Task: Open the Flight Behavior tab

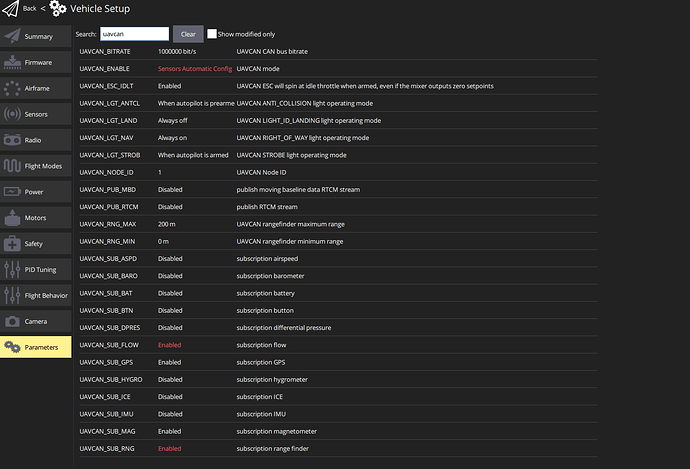Action: [x=36, y=296]
